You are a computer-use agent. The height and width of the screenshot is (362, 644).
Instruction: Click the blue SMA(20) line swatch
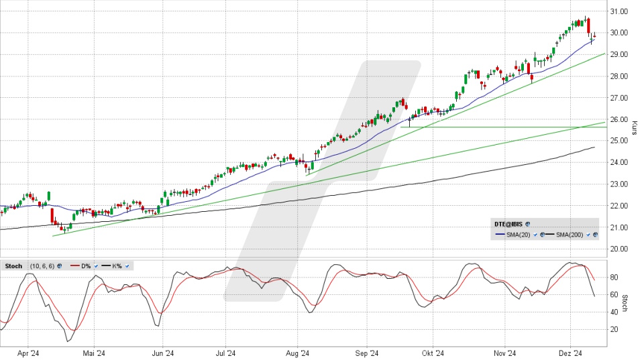coord(500,234)
